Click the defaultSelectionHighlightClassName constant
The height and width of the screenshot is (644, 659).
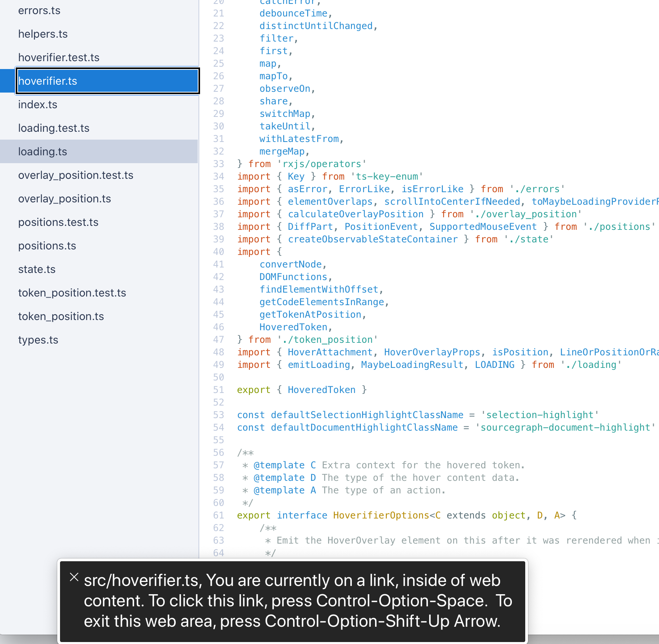point(367,415)
